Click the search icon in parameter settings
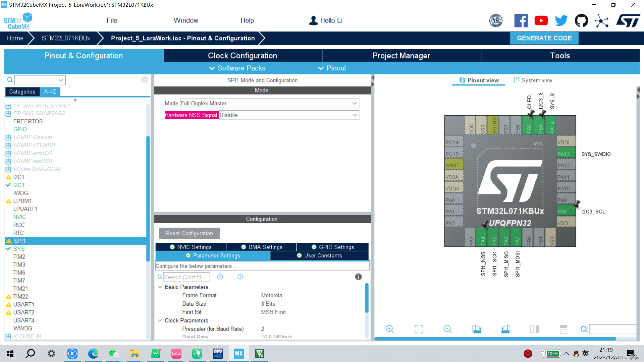 (x=159, y=277)
